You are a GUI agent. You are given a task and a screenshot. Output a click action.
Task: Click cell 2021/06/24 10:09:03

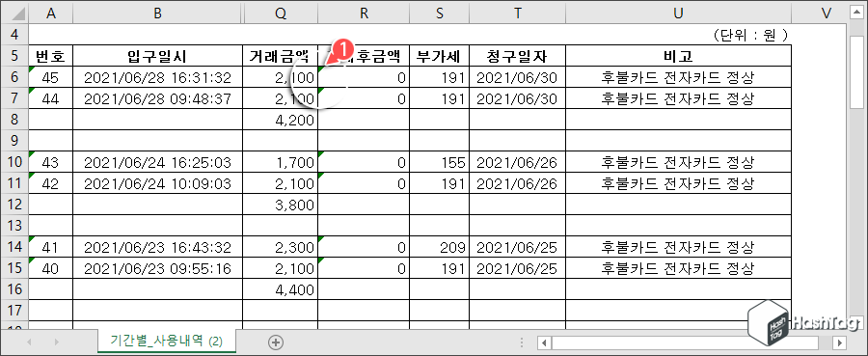[158, 183]
